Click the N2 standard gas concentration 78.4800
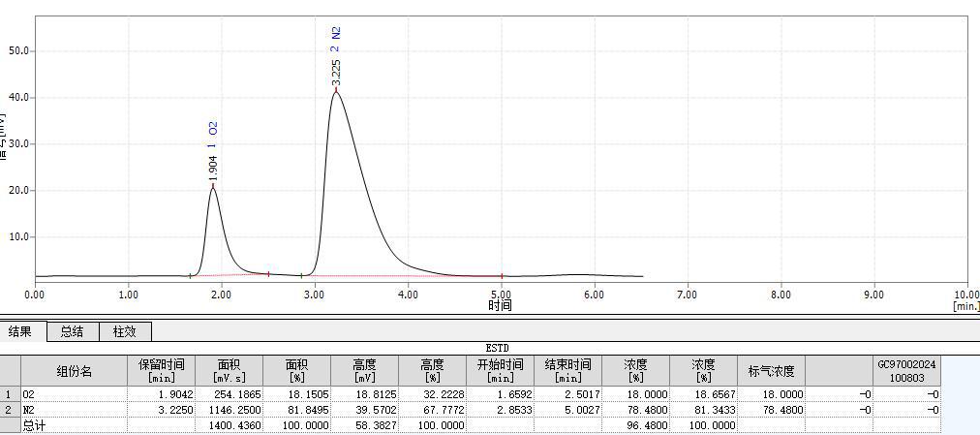Viewport: 980px width, 435px height. [771, 410]
